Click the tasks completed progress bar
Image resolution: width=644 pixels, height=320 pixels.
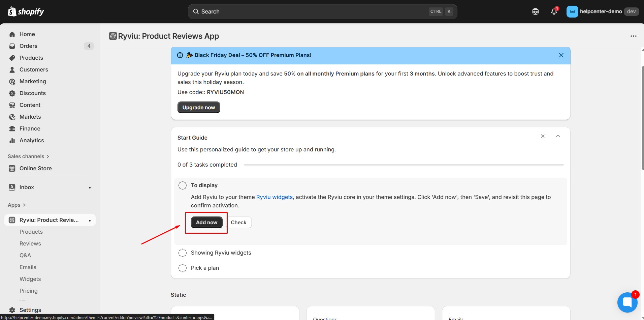point(404,165)
